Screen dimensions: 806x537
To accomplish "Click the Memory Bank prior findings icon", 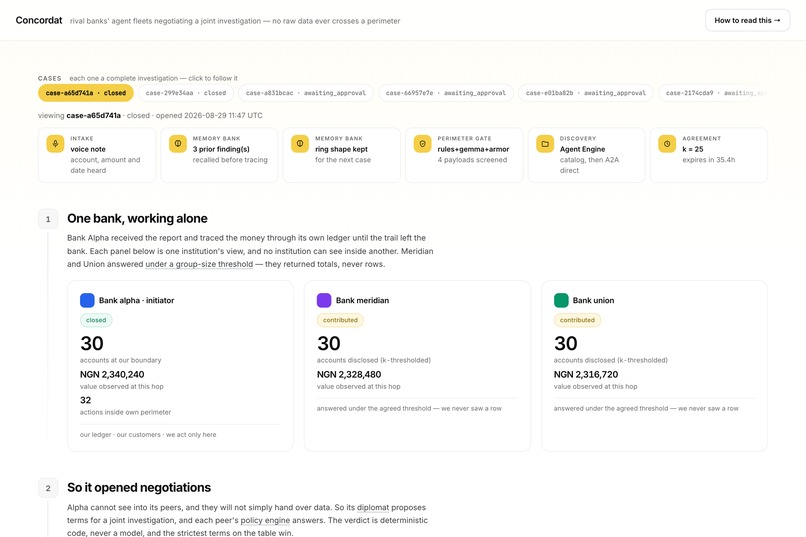I will (177, 144).
